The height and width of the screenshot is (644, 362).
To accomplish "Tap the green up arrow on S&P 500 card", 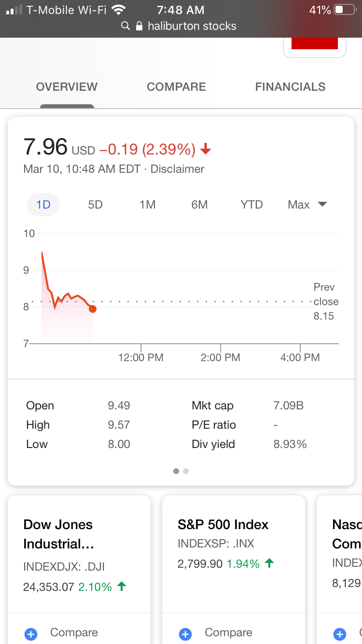I will 270,563.
